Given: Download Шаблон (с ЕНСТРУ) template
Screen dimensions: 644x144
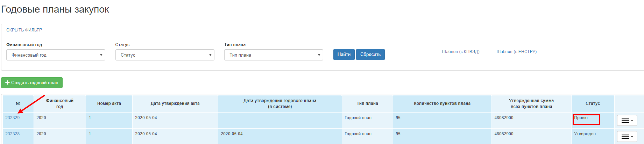Looking at the screenshot, I should click(x=516, y=52).
